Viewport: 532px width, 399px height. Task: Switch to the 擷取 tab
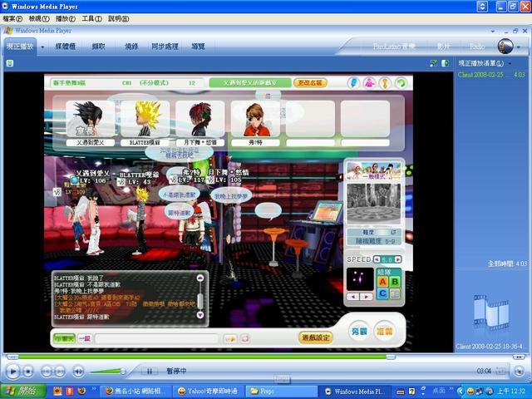tap(98, 47)
